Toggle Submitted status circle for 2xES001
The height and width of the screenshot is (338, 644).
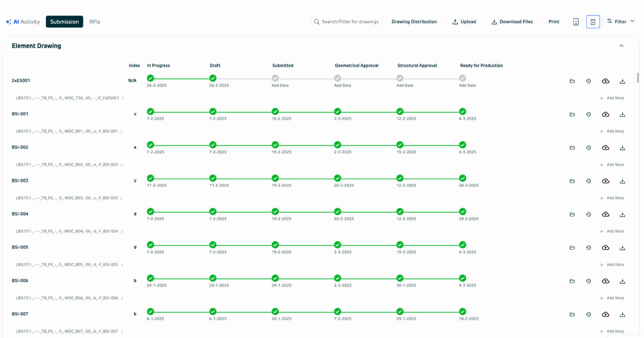click(x=275, y=78)
